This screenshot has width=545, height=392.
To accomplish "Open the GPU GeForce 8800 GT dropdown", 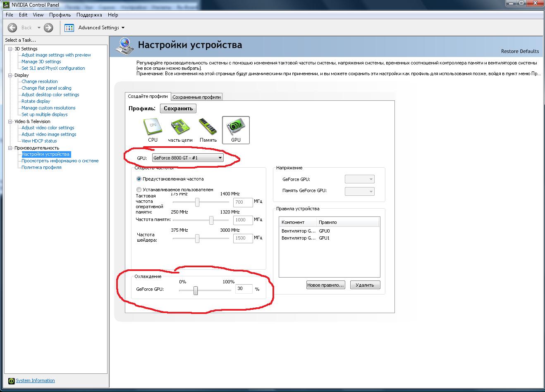I will pyautogui.click(x=188, y=157).
